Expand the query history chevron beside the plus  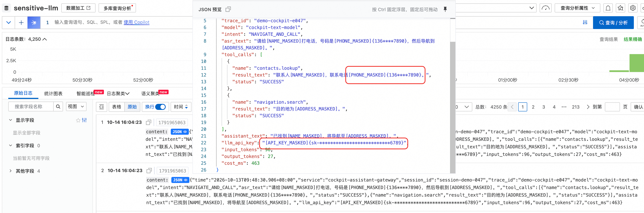(8, 23)
